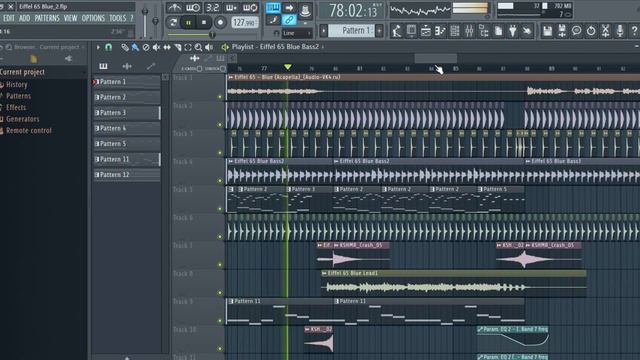Viewport: 640px width, 360px height.
Task: Open the plugin picker plug icon
Action: tap(513, 31)
